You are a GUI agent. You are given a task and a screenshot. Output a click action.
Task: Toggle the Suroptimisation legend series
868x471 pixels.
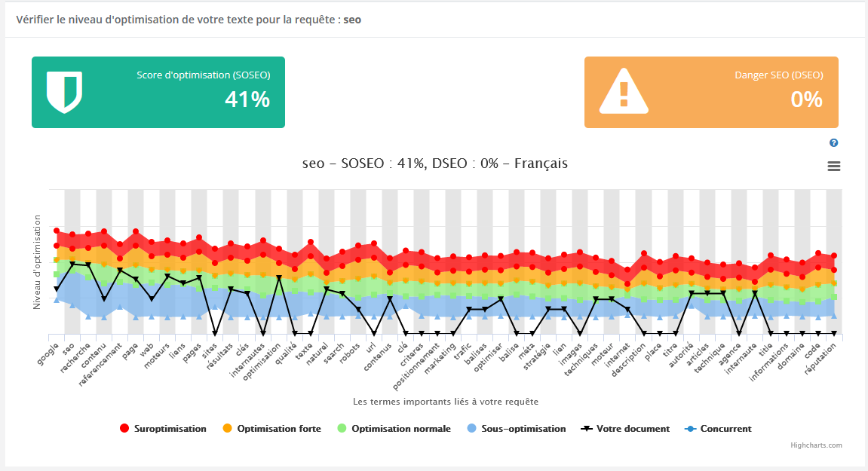tap(170, 429)
